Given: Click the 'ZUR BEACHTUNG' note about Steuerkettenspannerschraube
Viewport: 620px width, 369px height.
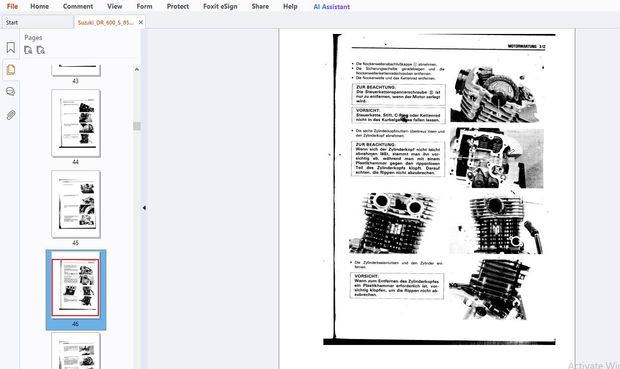Looking at the screenshot, I should click(399, 94).
